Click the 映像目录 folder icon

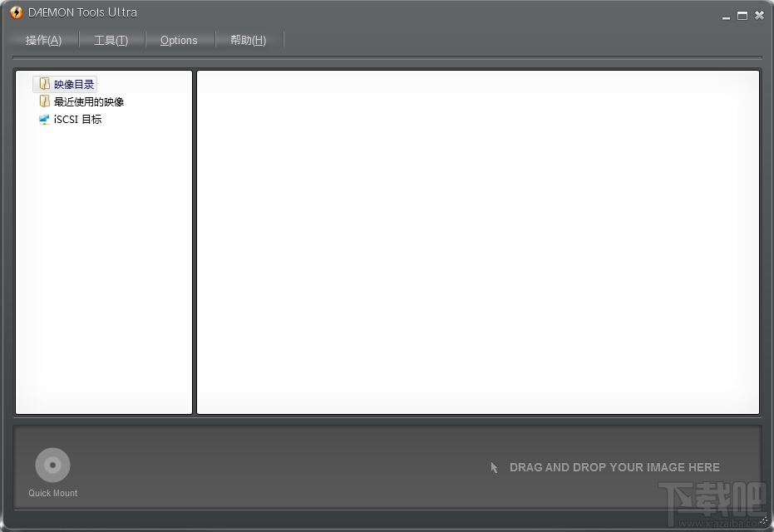44,84
